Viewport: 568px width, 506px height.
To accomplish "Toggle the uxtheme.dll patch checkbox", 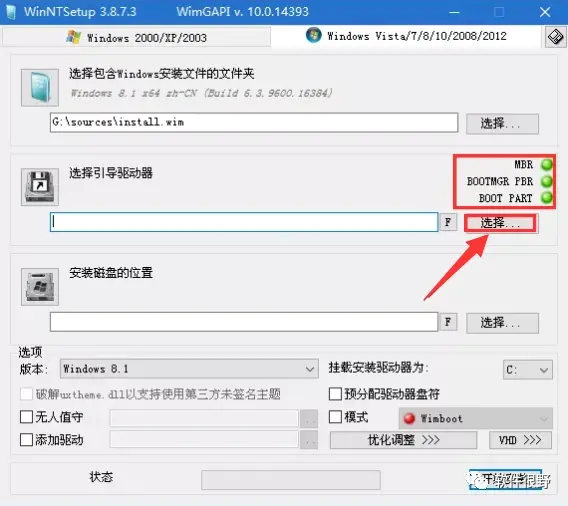I will coord(26,394).
